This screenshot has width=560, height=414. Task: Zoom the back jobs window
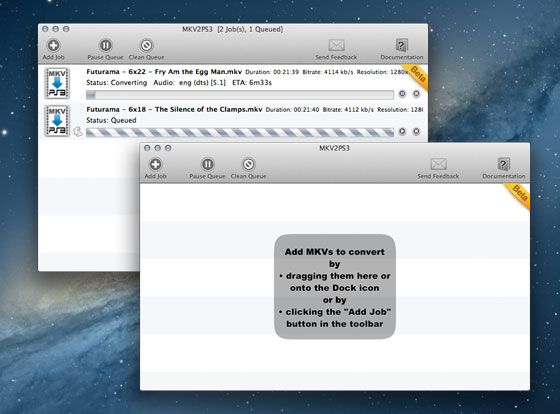click(x=66, y=29)
